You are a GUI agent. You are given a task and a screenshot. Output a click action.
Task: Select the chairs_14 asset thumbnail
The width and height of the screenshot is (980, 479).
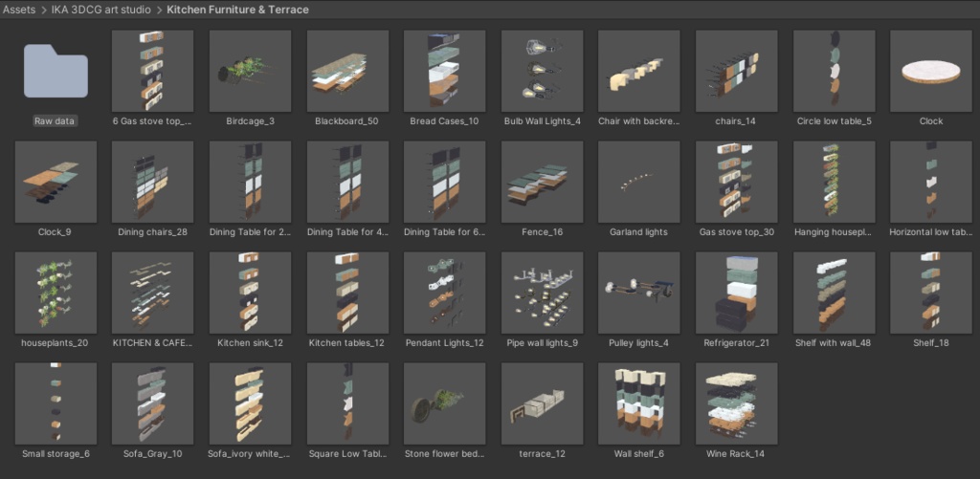coord(736,71)
